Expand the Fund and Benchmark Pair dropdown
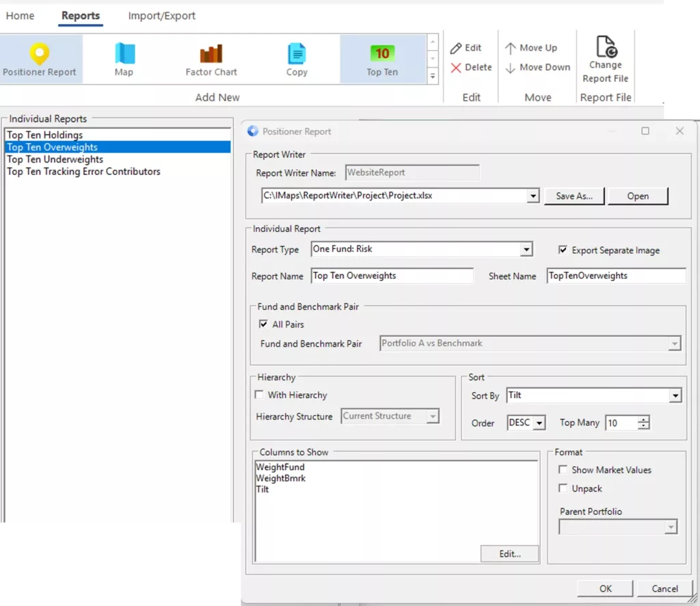 click(674, 343)
